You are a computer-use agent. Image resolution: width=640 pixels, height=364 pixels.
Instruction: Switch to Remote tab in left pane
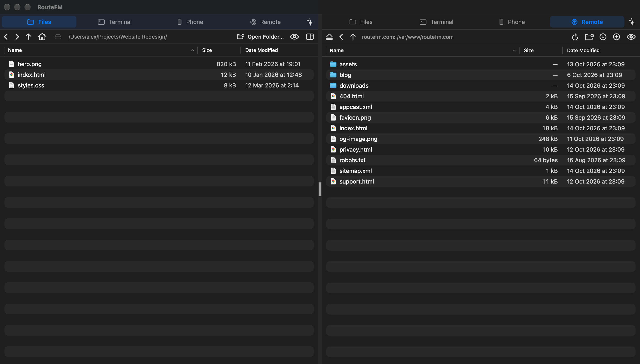tap(265, 22)
